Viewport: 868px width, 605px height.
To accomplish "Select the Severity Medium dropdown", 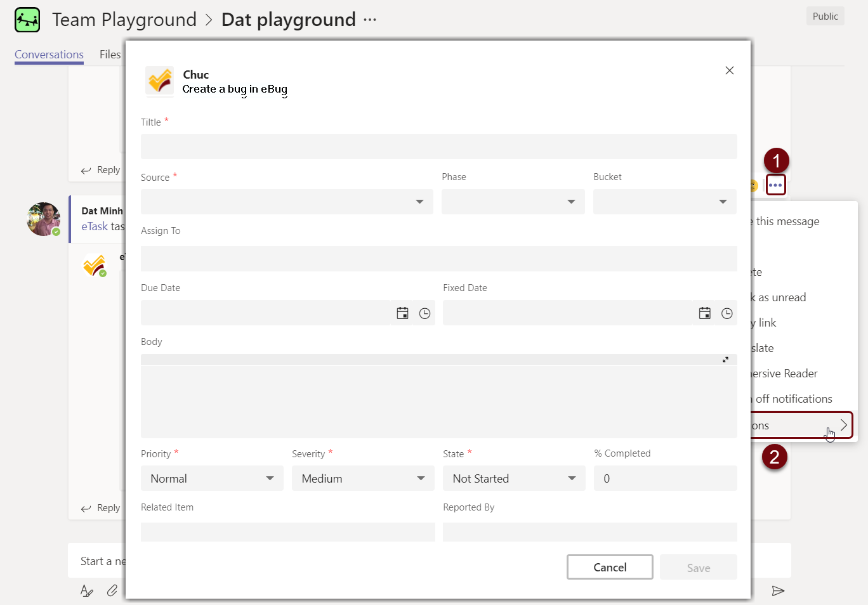I will (x=362, y=478).
